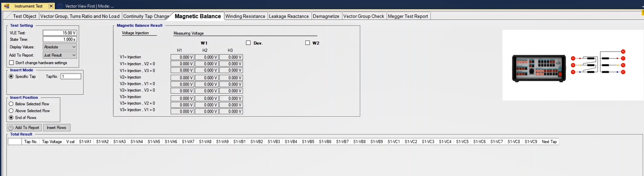The height and width of the screenshot is (176, 644).
Task: Go to the Megger Test Report tab
Action: point(408,16)
